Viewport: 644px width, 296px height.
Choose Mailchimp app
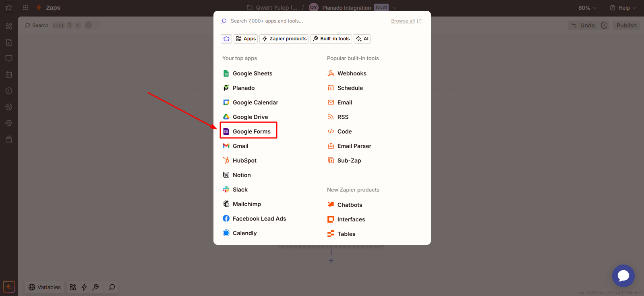242,204
